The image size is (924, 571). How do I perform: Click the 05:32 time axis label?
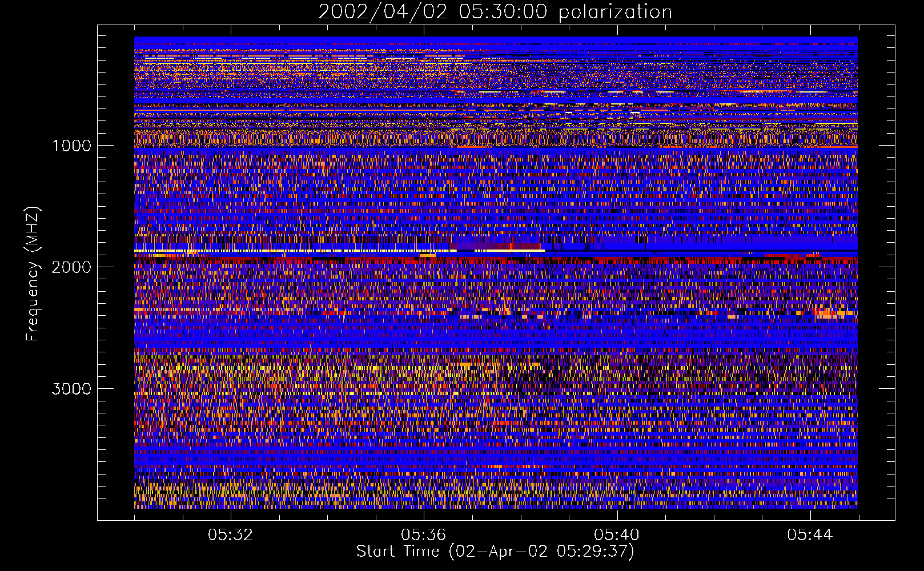231,535
